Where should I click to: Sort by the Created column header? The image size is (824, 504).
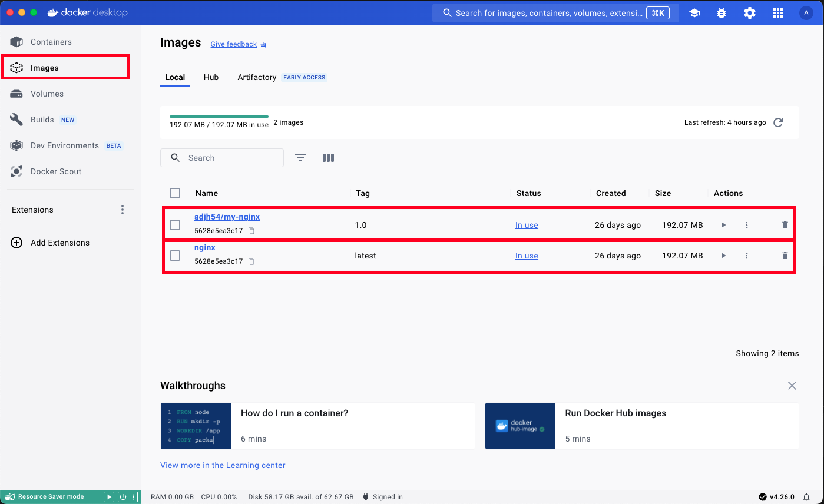tap(611, 193)
